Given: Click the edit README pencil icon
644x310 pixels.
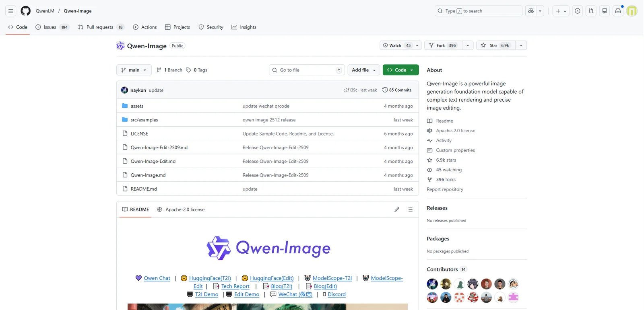Looking at the screenshot, I should (397, 209).
